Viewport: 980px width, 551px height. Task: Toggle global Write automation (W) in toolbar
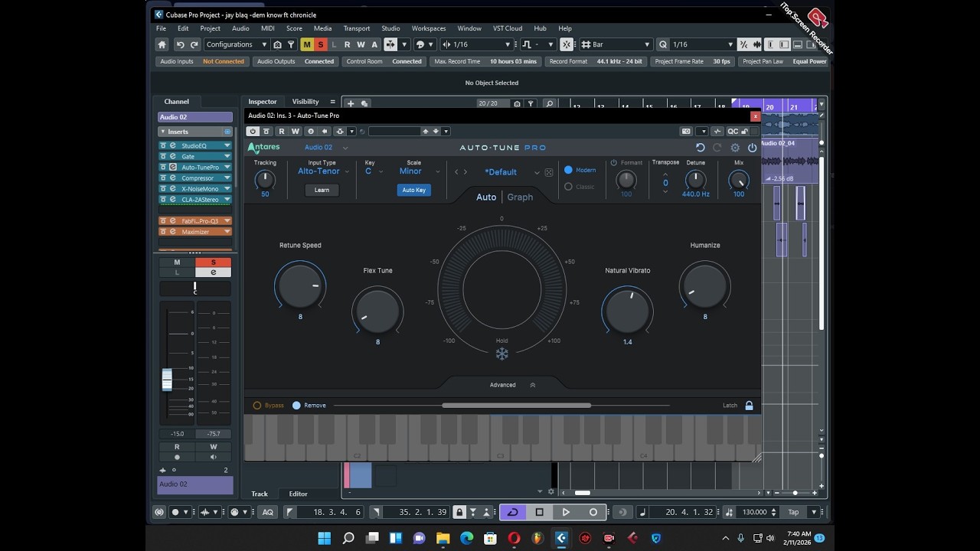(361, 44)
